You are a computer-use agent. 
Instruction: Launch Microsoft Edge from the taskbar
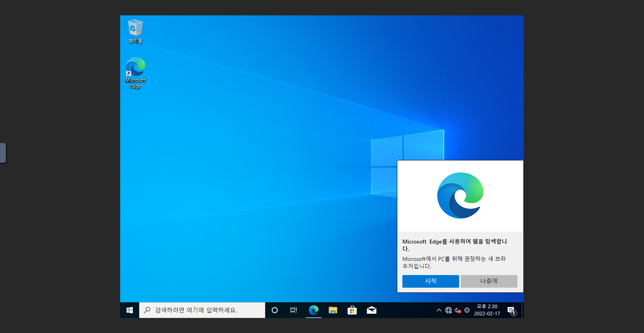pyautogui.click(x=314, y=310)
